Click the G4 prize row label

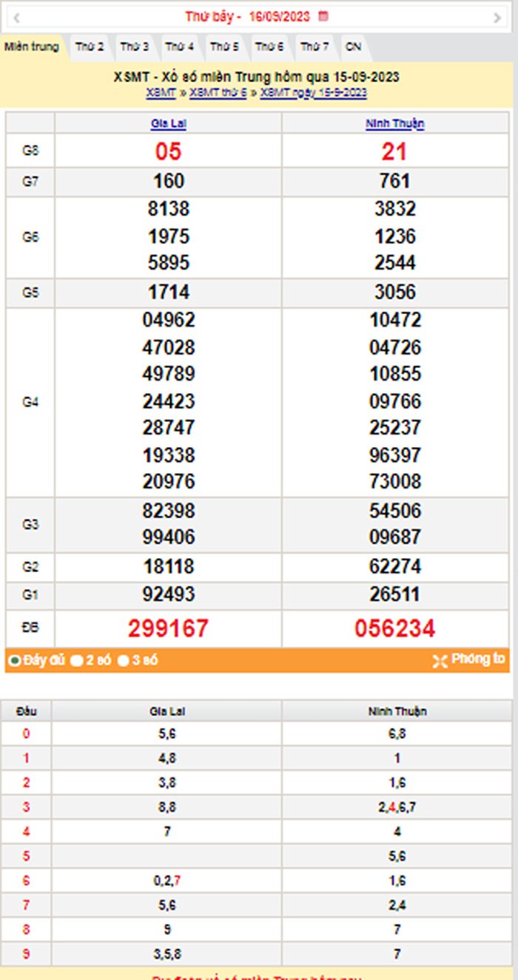click(30, 402)
